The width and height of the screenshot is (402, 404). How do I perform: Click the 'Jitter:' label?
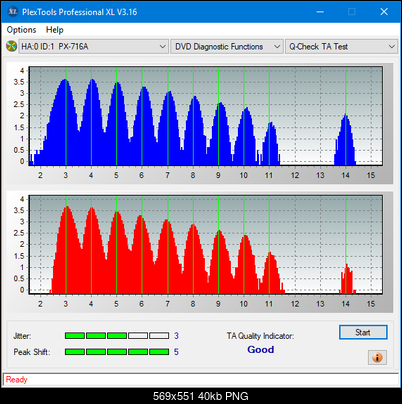tap(22, 336)
